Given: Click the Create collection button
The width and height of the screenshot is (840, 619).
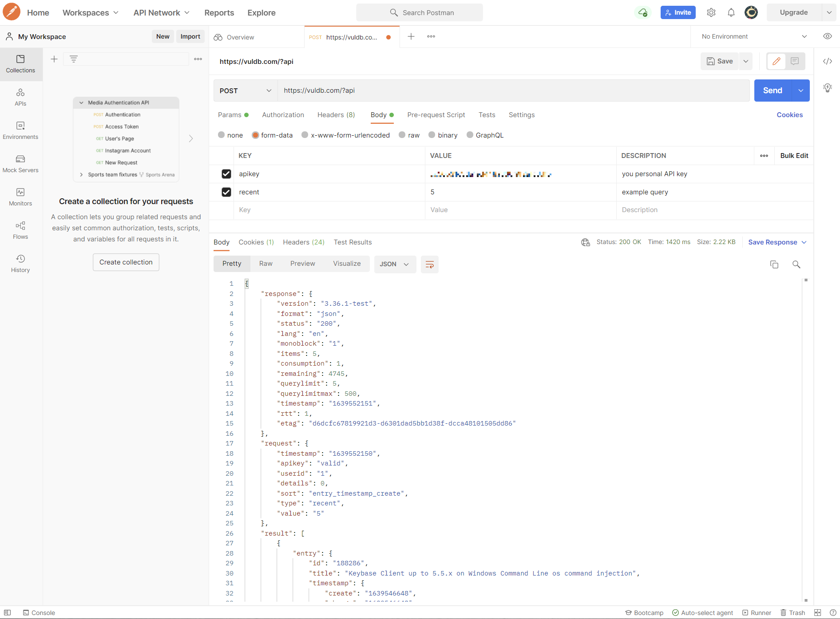Looking at the screenshot, I should click(126, 262).
